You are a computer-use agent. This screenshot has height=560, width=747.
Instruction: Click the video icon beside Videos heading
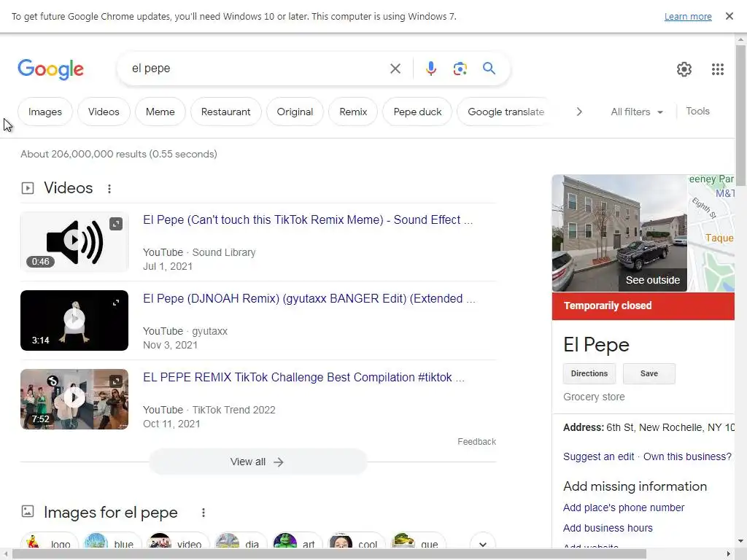point(28,188)
